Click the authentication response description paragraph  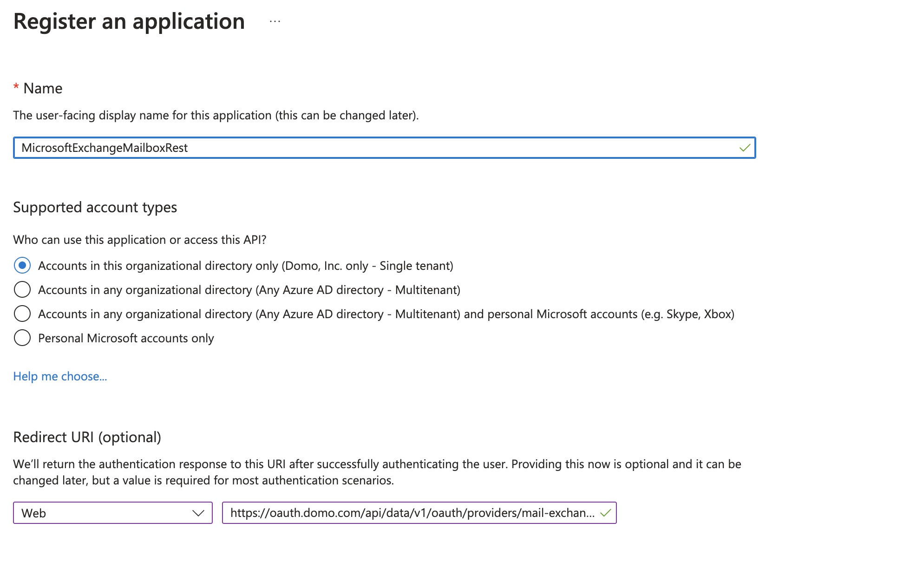point(377,472)
